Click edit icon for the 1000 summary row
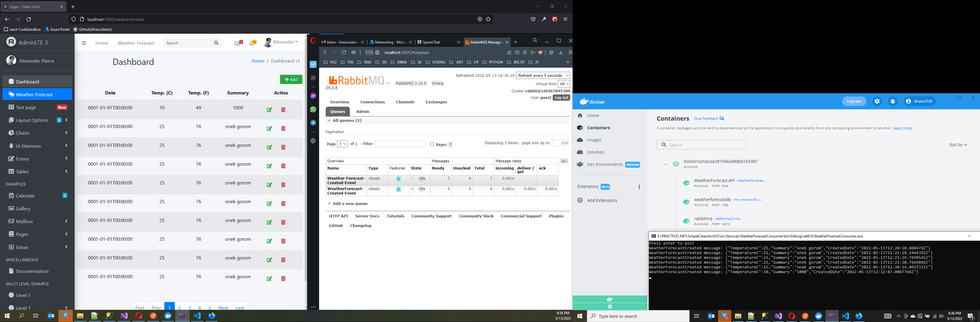 tap(269, 110)
